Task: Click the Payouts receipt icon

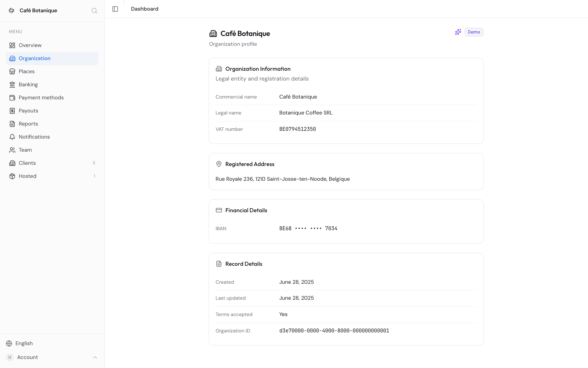Action: (x=12, y=111)
